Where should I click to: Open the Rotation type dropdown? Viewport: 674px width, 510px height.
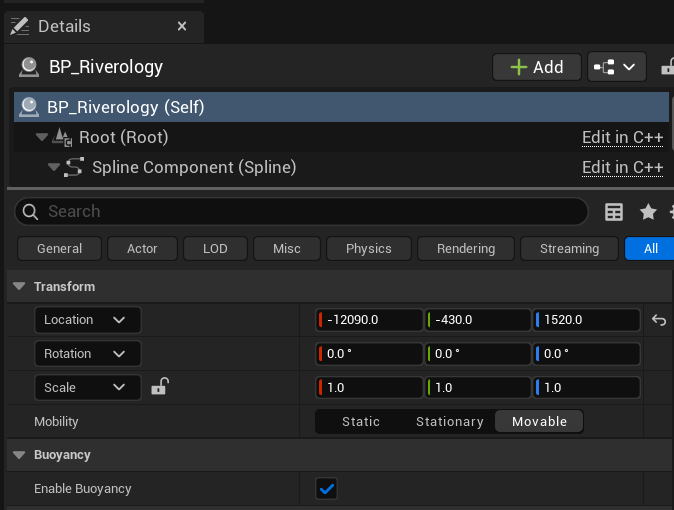pos(88,354)
